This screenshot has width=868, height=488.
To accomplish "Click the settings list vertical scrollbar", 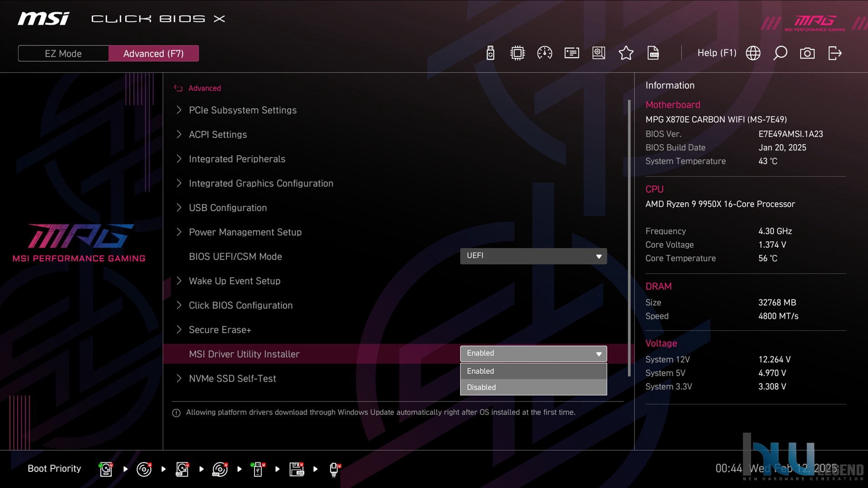I will (629, 238).
